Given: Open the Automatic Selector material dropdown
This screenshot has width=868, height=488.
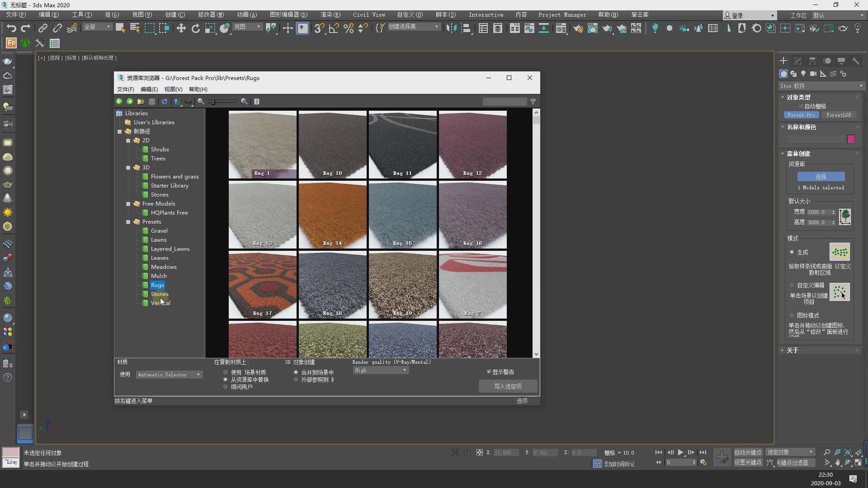Looking at the screenshot, I should click(169, 375).
